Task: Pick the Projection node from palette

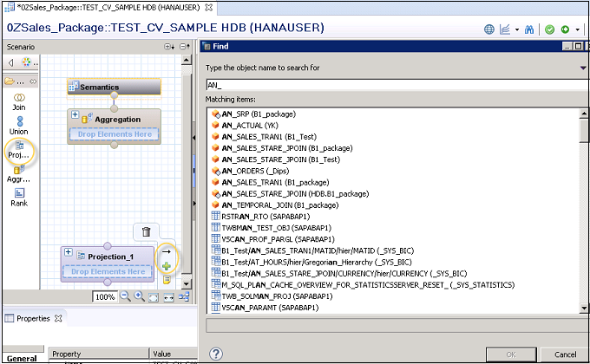Action: tap(18, 149)
